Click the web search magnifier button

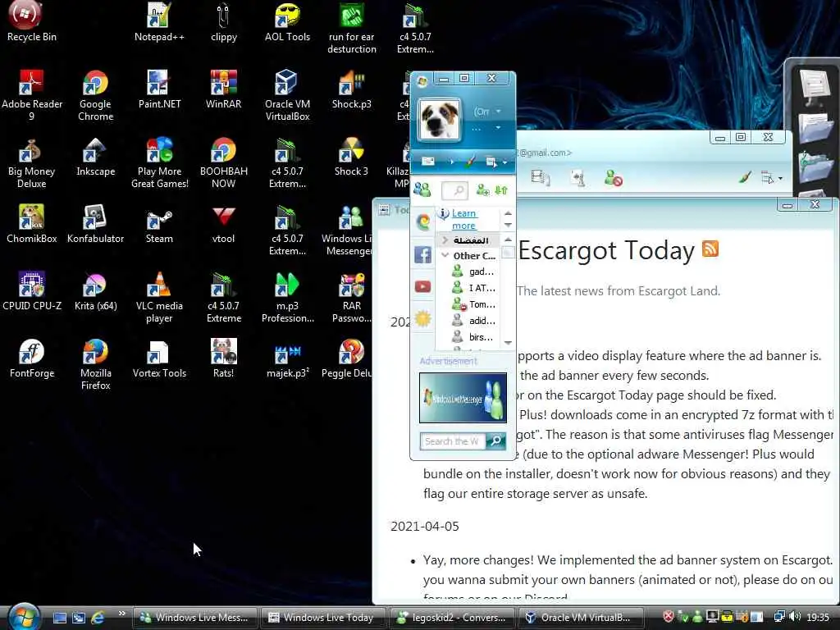click(x=496, y=441)
